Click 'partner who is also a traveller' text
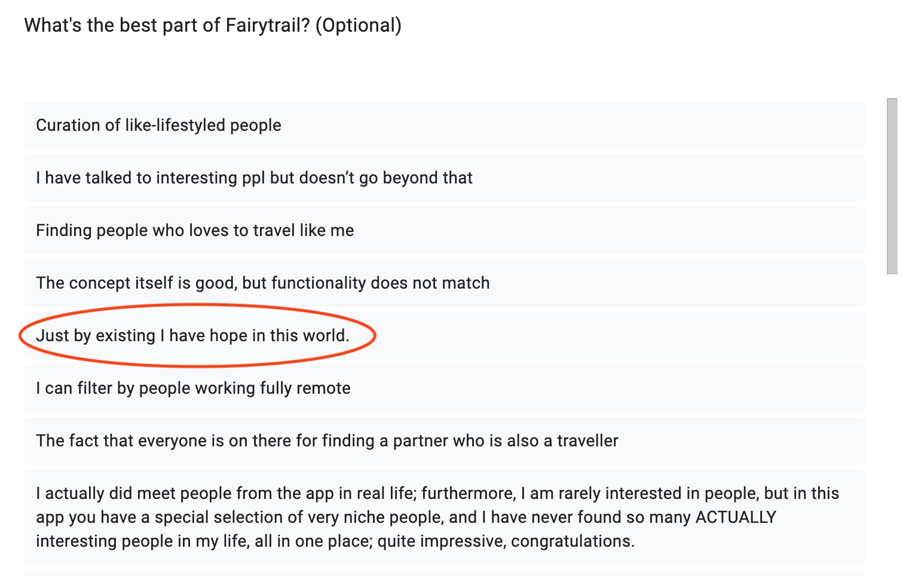 tap(506, 441)
